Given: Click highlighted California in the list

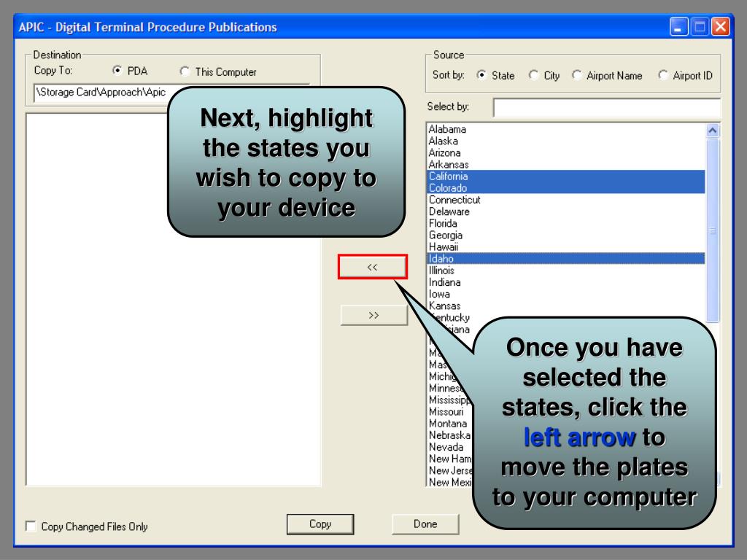Looking at the screenshot, I should coord(566,176).
